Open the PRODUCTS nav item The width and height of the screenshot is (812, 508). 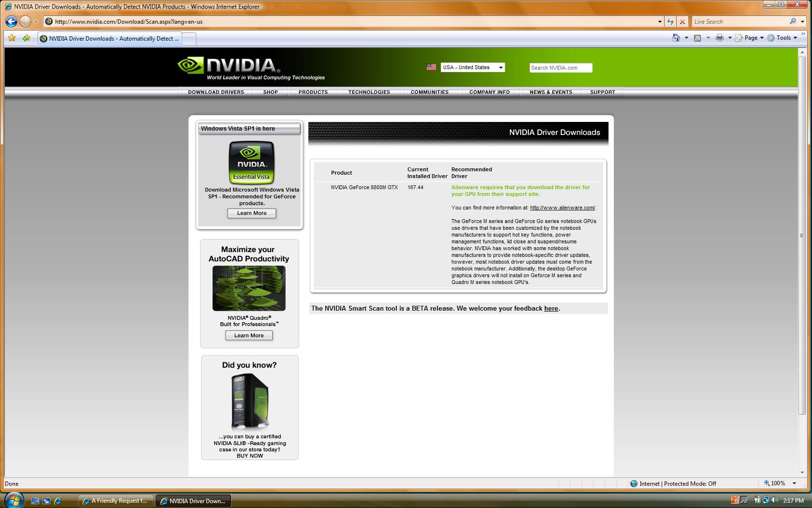[x=313, y=92]
